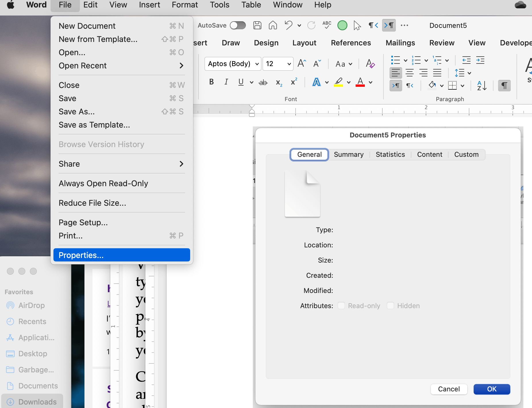
Task: Run the spelling check ABC icon
Action: tap(327, 25)
